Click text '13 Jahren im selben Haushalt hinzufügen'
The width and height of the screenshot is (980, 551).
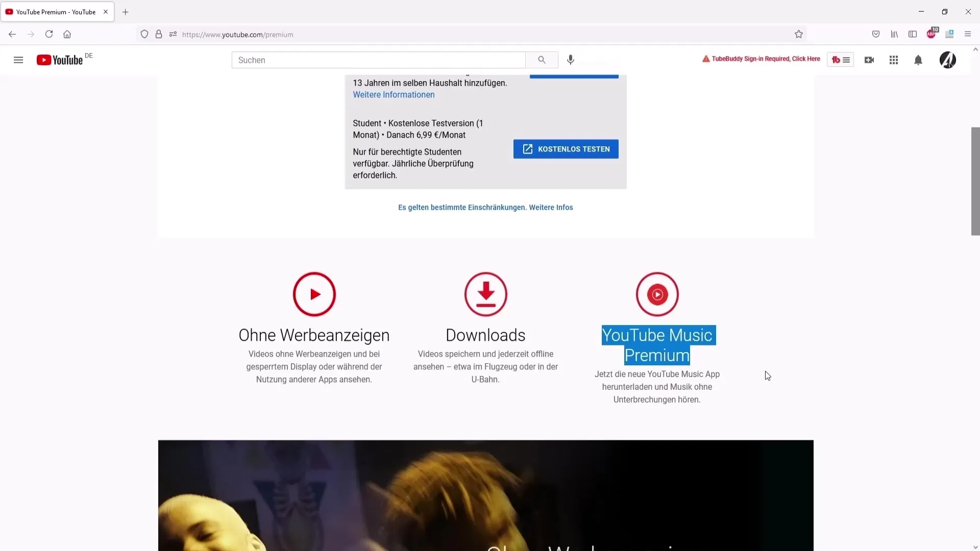click(x=430, y=83)
